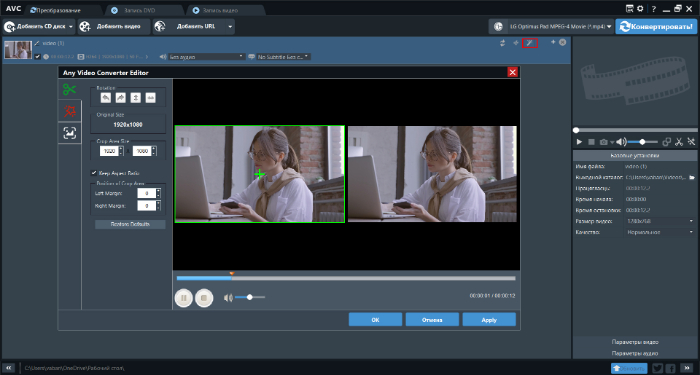Expand the Добавить CD диск dropdown arrow
700x375 pixels.
tap(71, 27)
